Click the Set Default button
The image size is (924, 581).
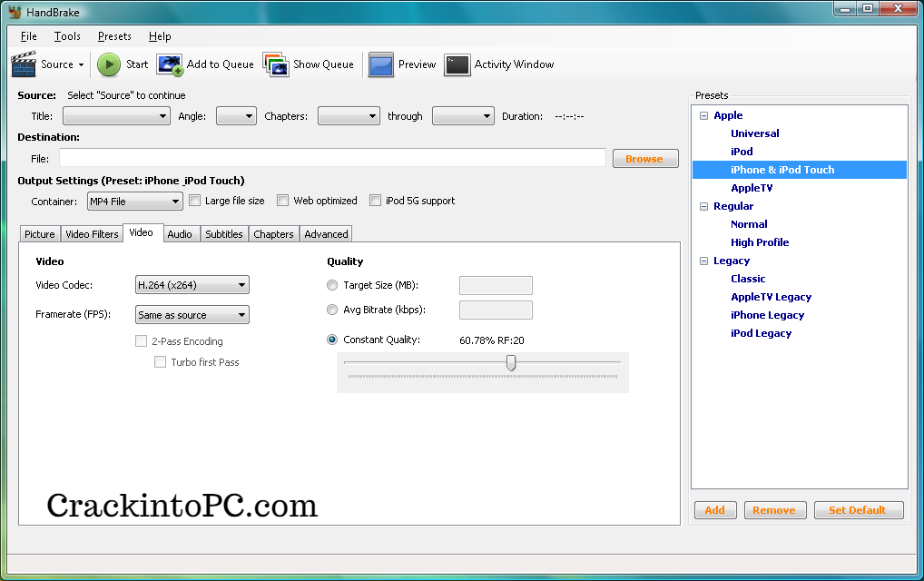pos(858,510)
